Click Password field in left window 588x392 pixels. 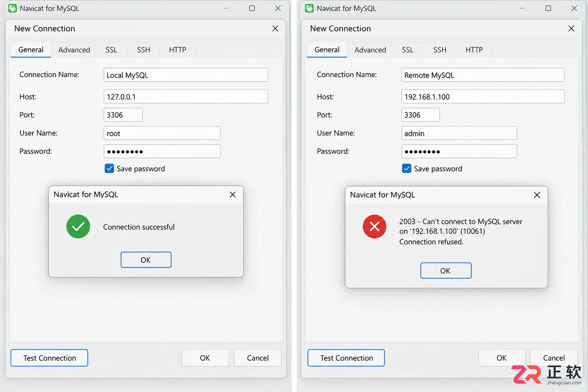pyautogui.click(x=162, y=151)
